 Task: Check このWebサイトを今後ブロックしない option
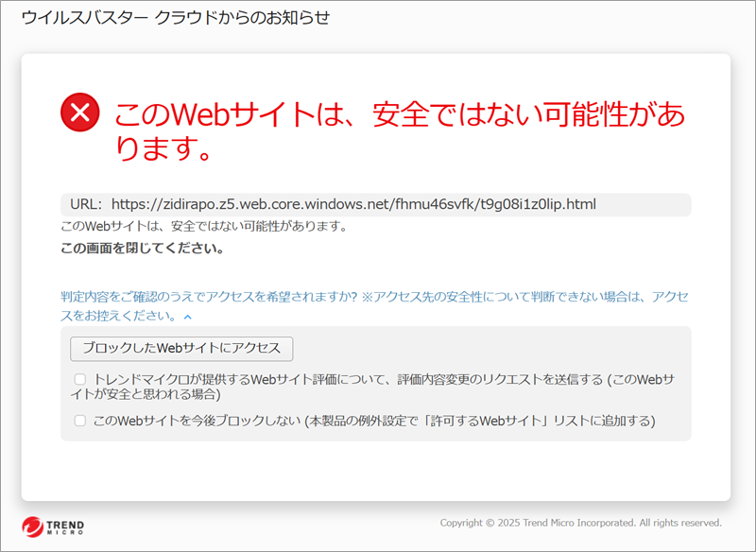(x=80, y=421)
